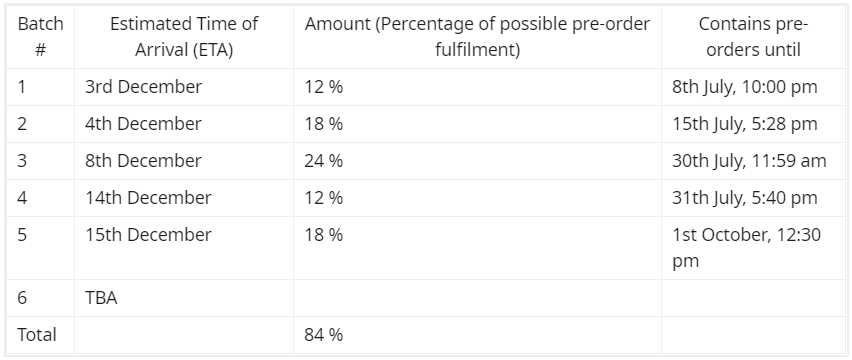Click the 'Batch #' column header

(x=40, y=37)
